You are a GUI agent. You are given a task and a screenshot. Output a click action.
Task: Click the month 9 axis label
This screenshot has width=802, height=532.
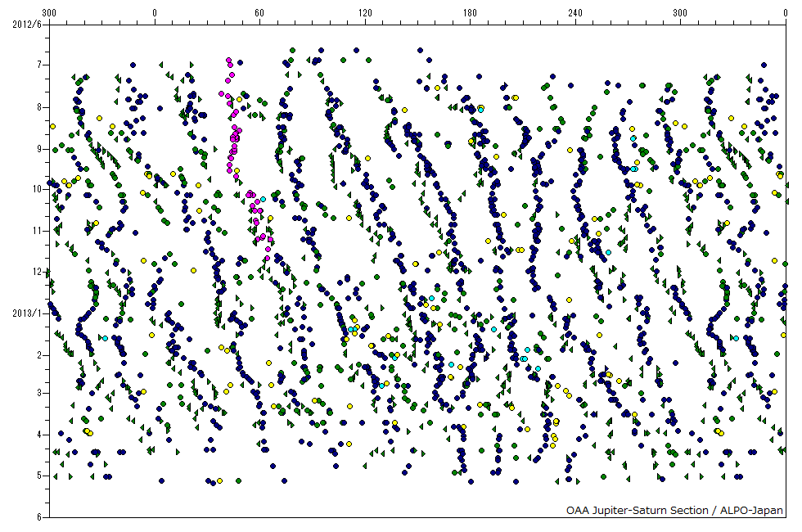coord(39,149)
